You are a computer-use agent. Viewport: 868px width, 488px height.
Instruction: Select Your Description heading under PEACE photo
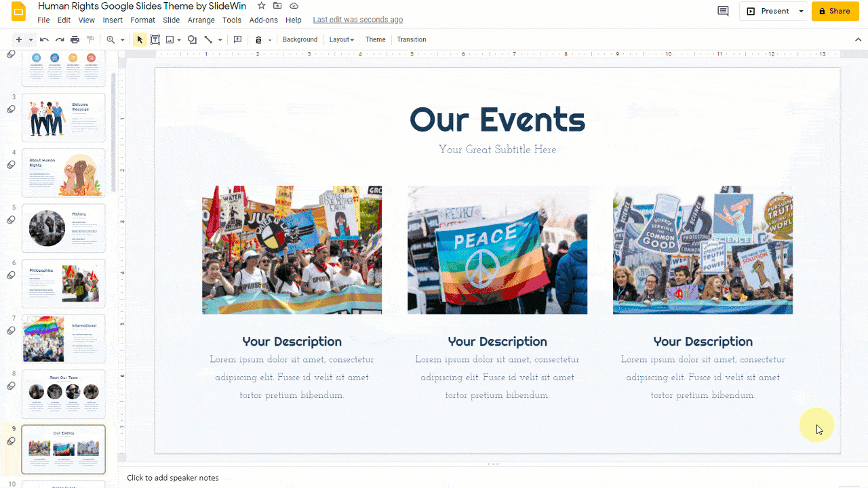[x=497, y=342]
